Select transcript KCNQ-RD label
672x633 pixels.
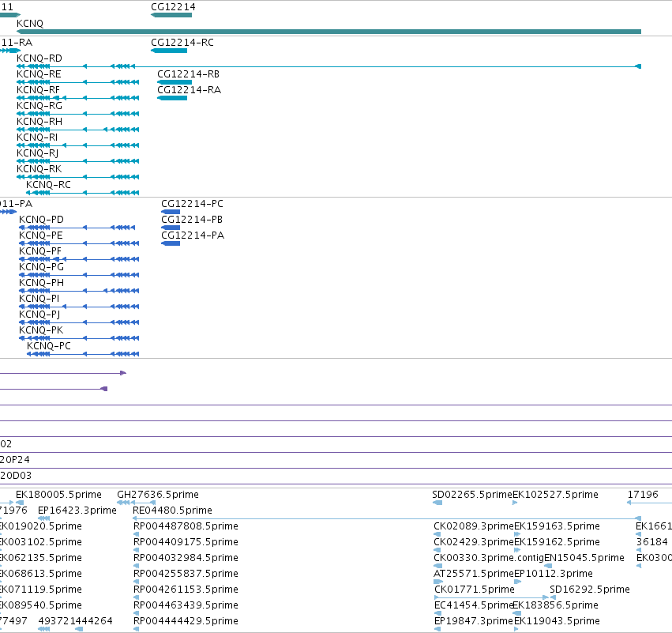pyautogui.click(x=39, y=58)
